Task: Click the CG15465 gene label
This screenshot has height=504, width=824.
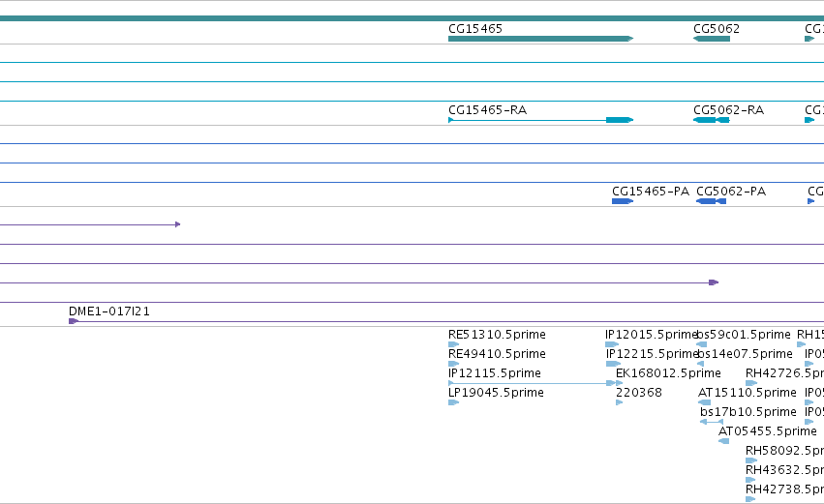Action: click(475, 29)
